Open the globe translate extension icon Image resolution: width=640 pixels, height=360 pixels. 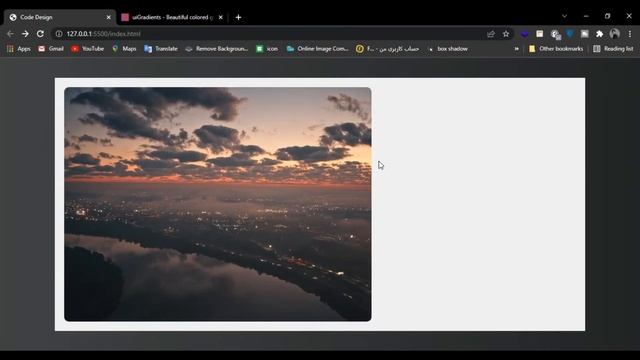click(x=555, y=34)
